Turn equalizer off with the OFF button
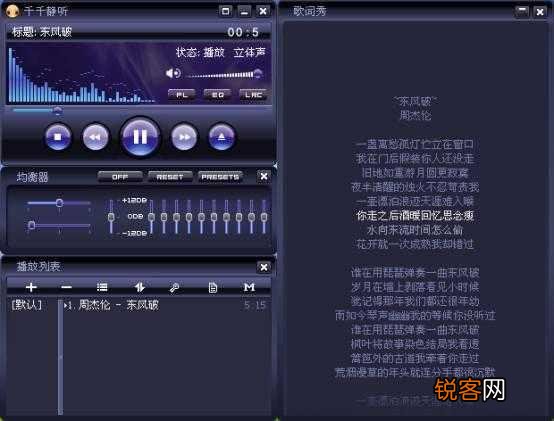The image size is (554, 421). (120, 177)
